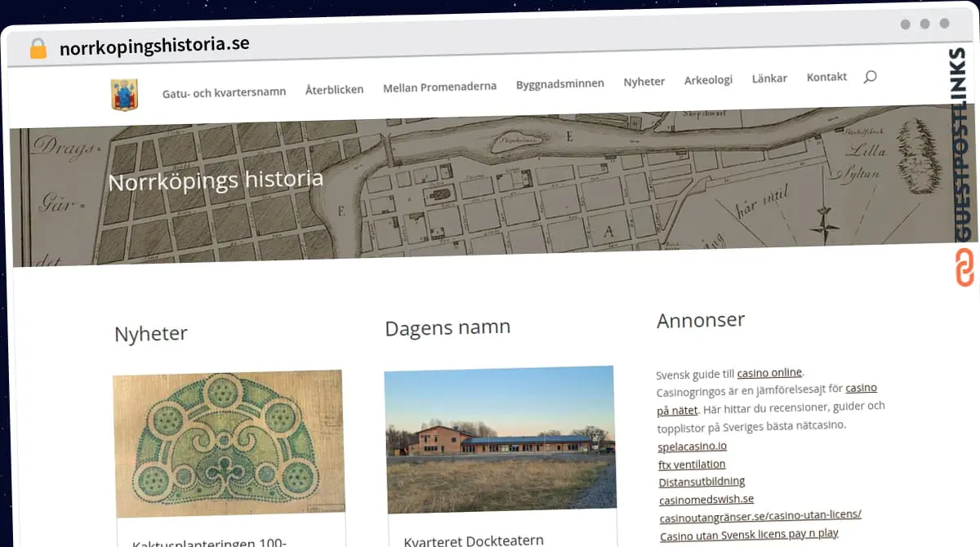This screenshot has height=547, width=980.
Task: Click the padlock icon in address bar
Action: 38,48
